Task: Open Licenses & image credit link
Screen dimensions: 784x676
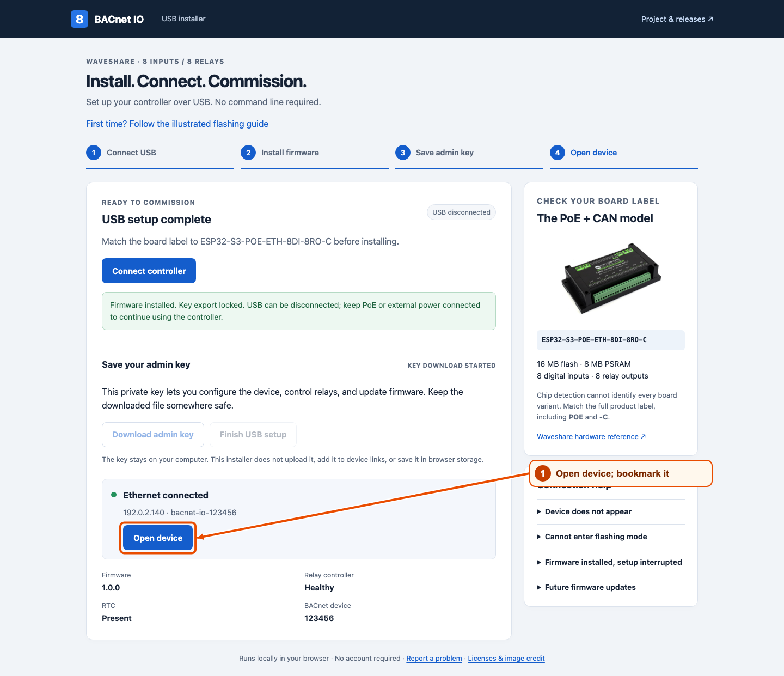Action: pos(506,659)
